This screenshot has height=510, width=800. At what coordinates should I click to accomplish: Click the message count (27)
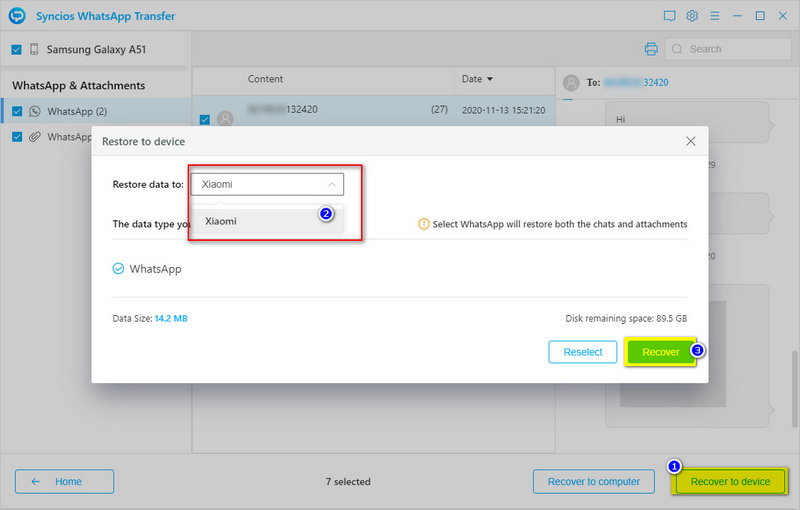(x=439, y=110)
